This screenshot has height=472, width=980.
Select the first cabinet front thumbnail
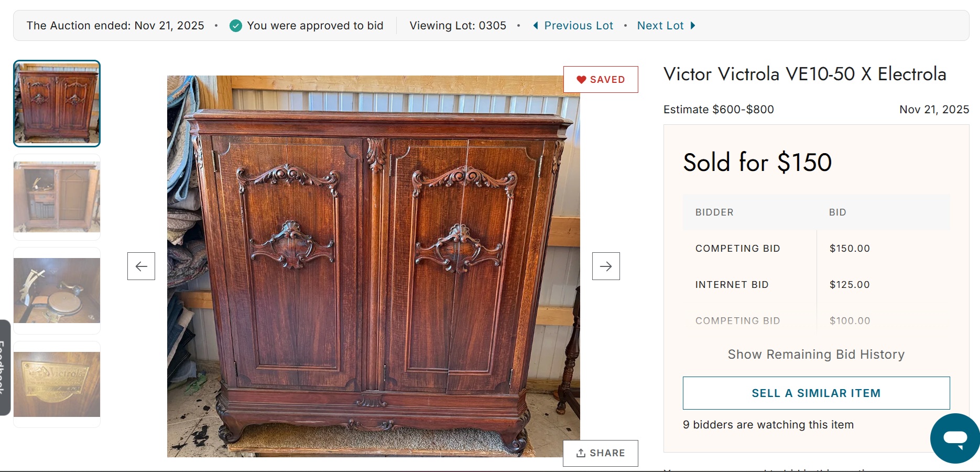coord(57,103)
